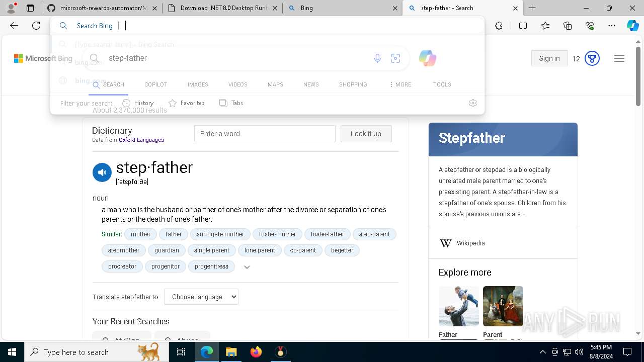Image resolution: width=644 pixels, height=362 pixels.
Task: Switch to the Bing tab
Action: 343,8
